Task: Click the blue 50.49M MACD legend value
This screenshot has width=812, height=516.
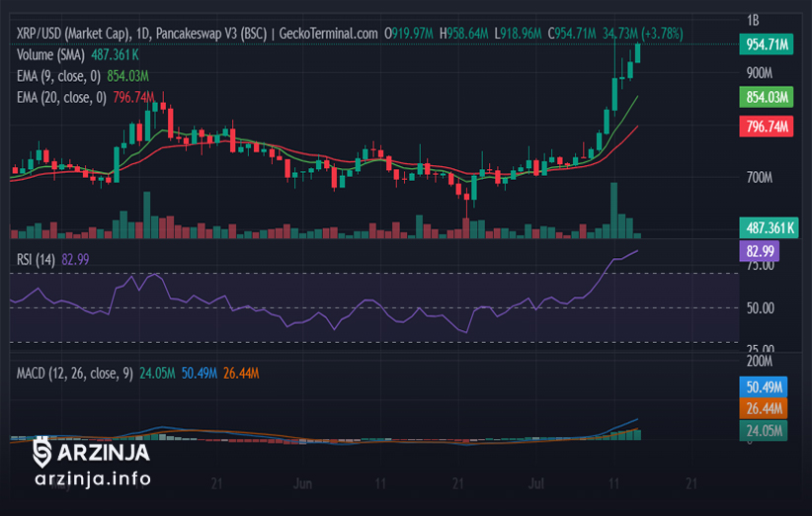Action: coord(200,373)
